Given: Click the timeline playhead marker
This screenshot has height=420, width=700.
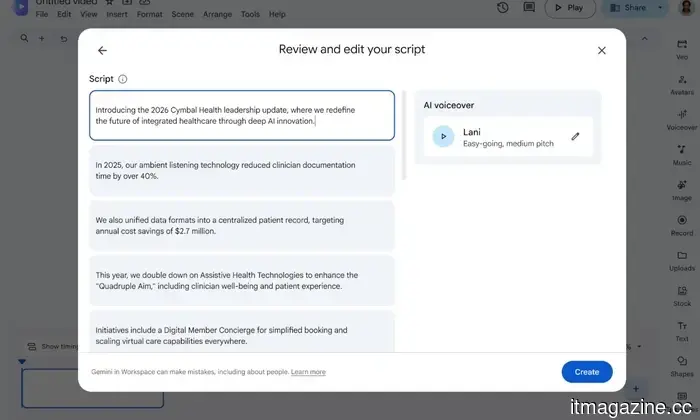Looking at the screenshot, I should (x=22, y=361).
